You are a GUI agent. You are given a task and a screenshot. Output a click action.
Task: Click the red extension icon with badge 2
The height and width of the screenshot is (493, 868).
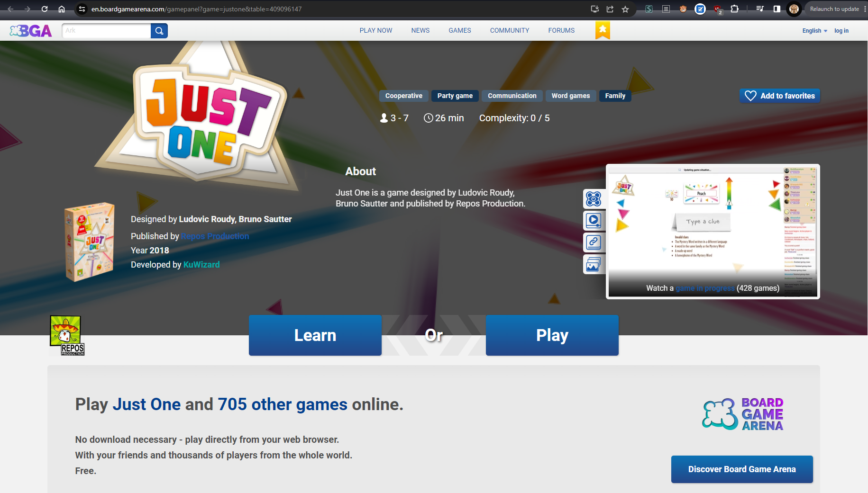point(718,9)
